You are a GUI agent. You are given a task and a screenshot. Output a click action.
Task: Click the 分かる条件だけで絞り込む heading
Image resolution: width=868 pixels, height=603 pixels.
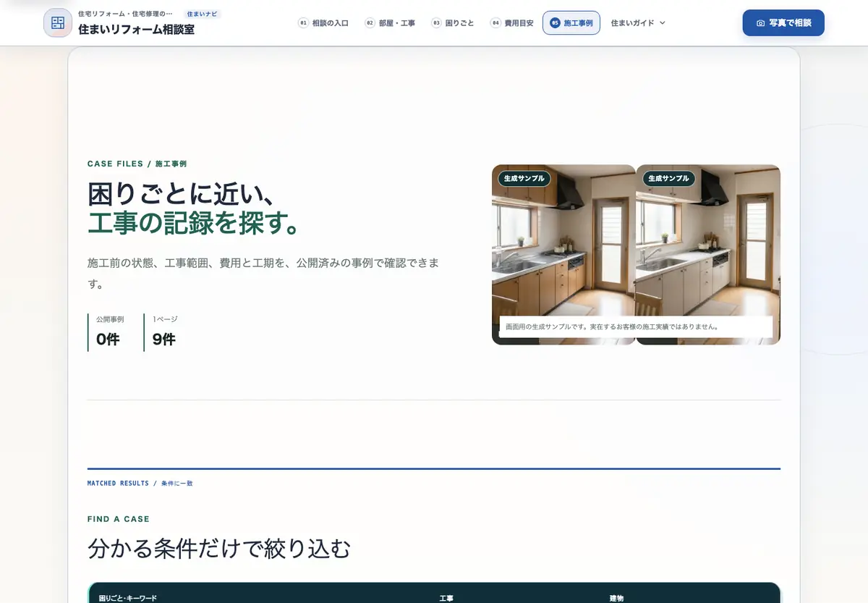coord(219,549)
